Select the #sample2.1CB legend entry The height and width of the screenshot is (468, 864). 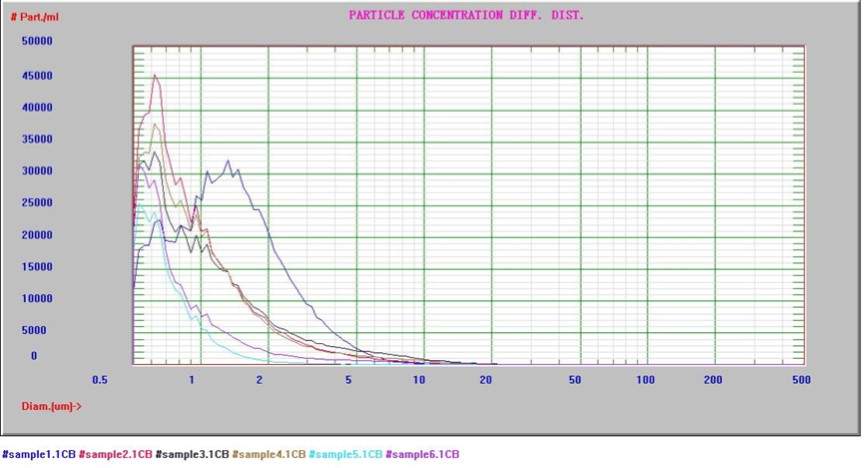115,454
